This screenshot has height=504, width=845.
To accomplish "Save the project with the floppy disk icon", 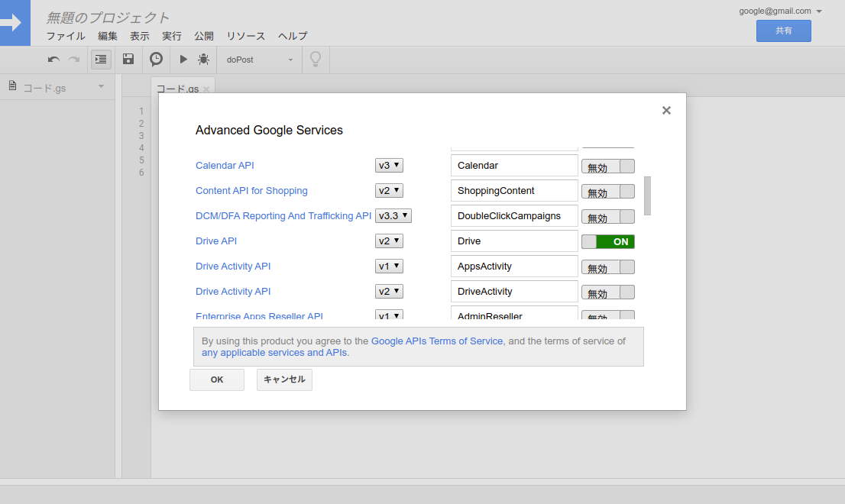I will [x=128, y=59].
